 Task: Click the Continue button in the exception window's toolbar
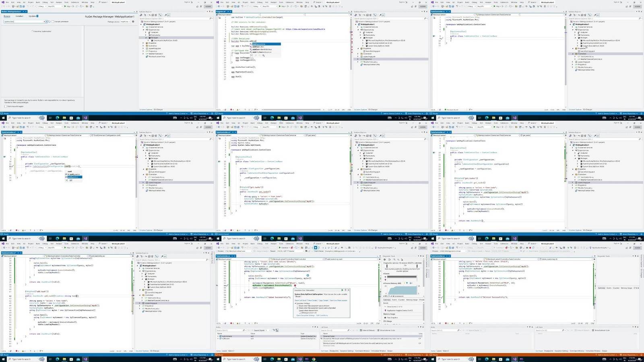284,248
